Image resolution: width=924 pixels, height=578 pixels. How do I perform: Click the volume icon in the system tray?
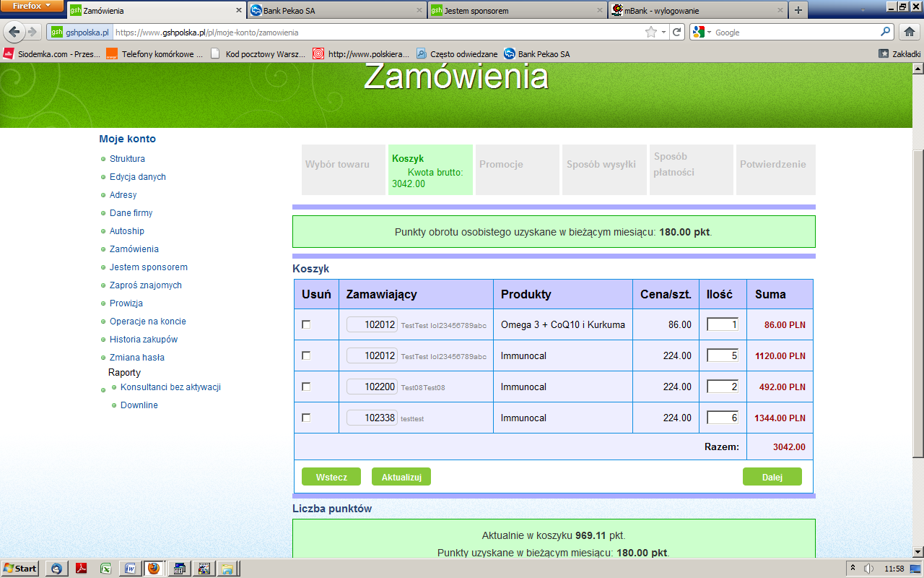click(869, 569)
